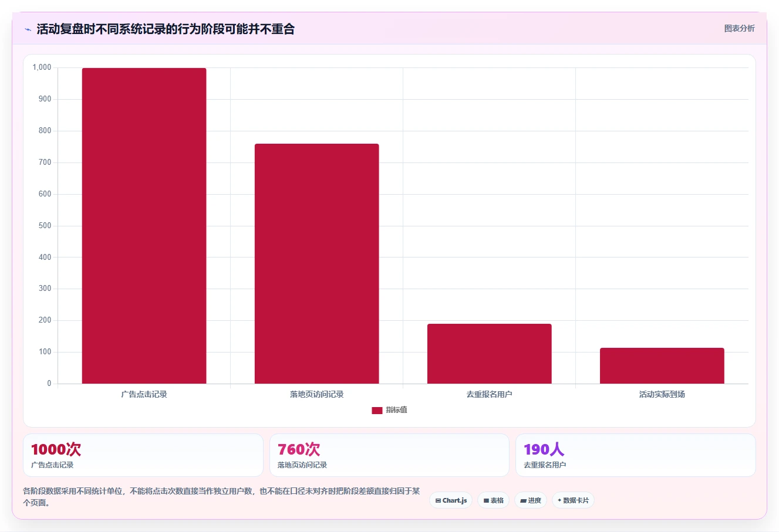Toggle the 指标值 legend label
This screenshot has width=779, height=532.
point(396,410)
